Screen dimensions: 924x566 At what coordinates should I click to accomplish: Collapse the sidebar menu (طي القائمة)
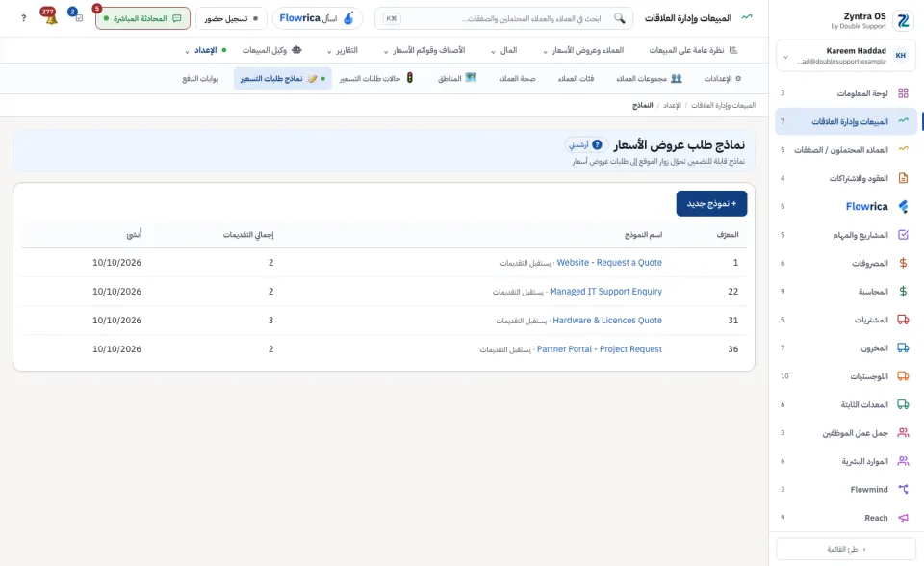tap(846, 549)
